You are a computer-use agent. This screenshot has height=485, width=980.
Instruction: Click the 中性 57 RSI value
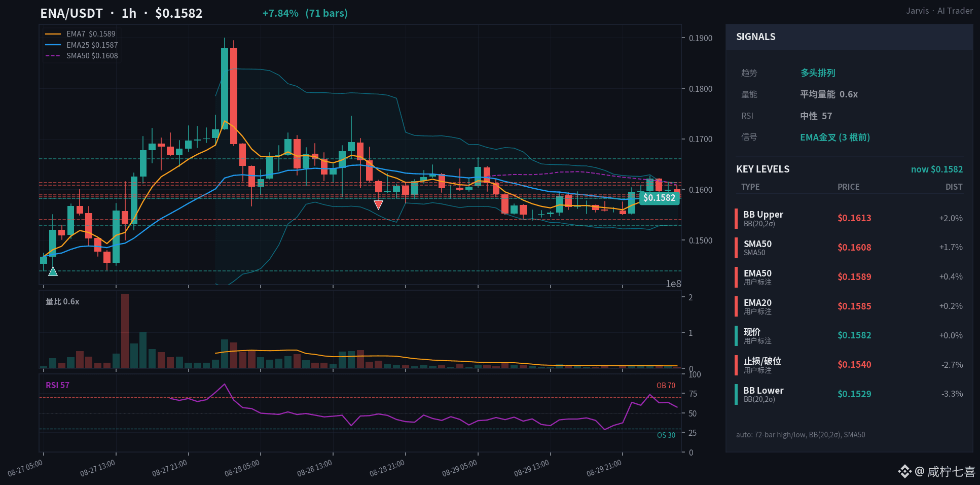pos(816,116)
